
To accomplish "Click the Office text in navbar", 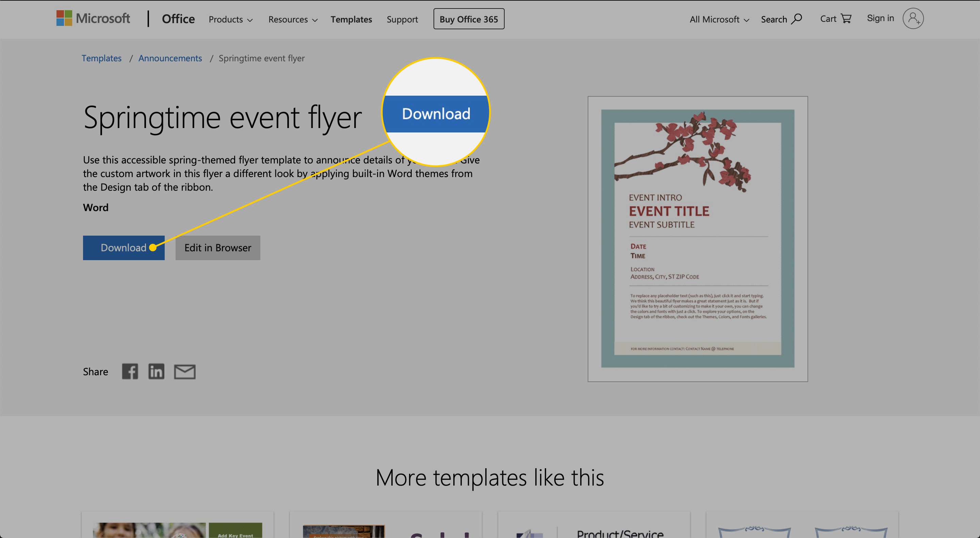I will (x=178, y=18).
